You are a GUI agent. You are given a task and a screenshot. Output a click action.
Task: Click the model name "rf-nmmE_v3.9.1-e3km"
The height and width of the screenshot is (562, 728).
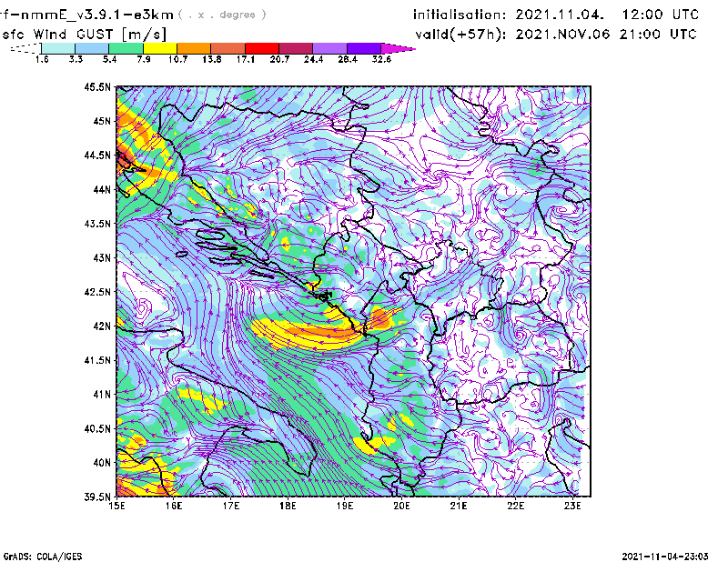tap(86, 15)
